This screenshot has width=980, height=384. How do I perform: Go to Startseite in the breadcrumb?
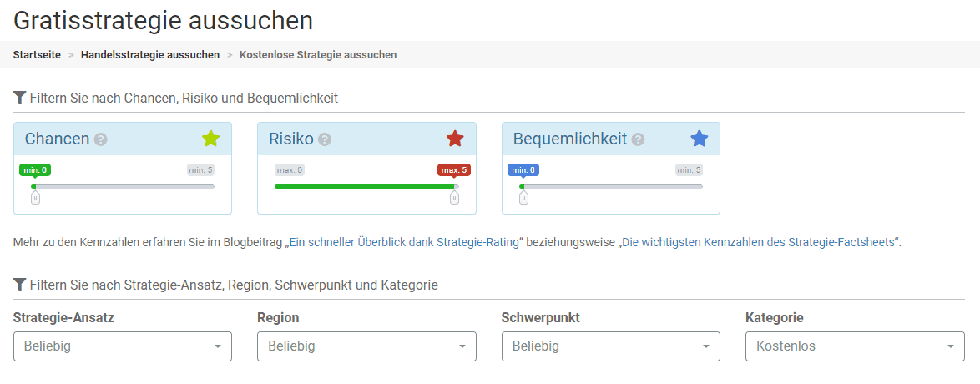tap(37, 54)
